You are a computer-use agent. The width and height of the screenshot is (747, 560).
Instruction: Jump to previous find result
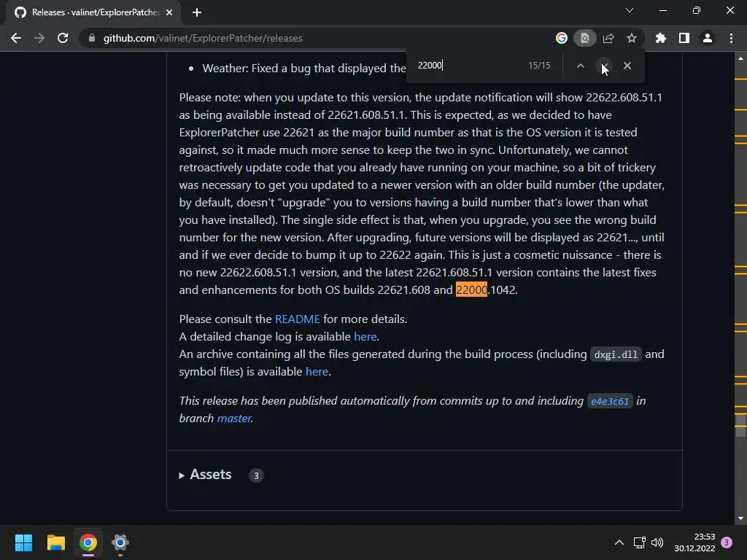pyautogui.click(x=580, y=66)
